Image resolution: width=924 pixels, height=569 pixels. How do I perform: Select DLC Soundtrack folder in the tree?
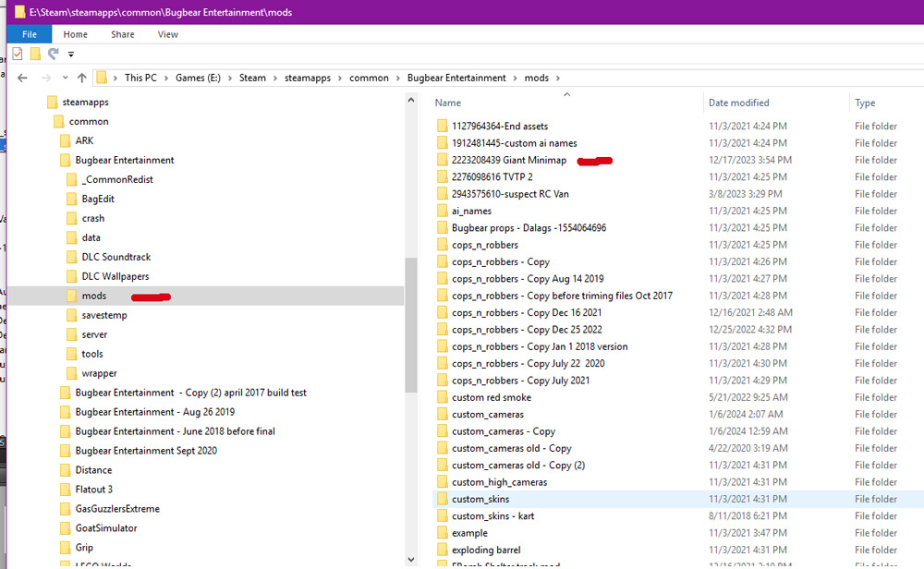(116, 257)
